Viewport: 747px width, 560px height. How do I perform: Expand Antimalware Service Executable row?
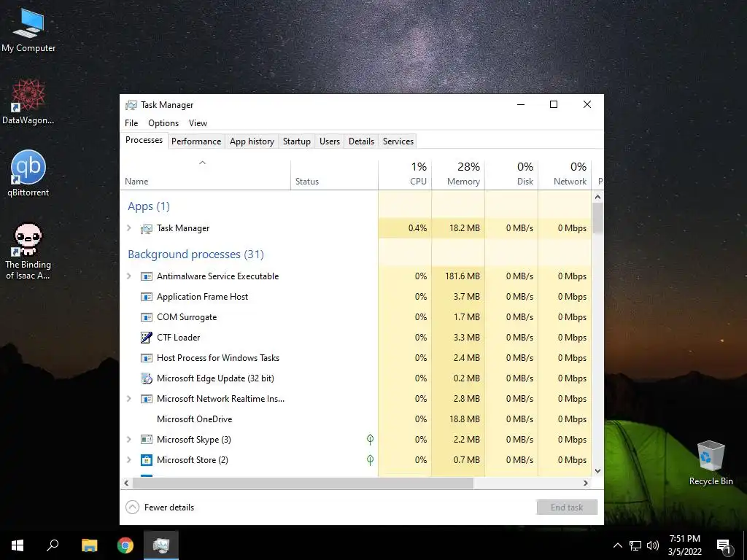click(129, 276)
